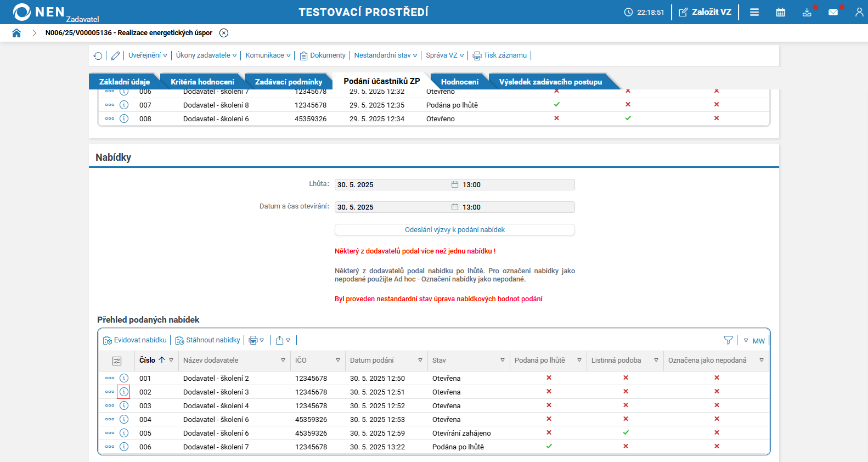Open the calendar icon in header
This screenshot has height=462, width=868.
click(x=780, y=12)
